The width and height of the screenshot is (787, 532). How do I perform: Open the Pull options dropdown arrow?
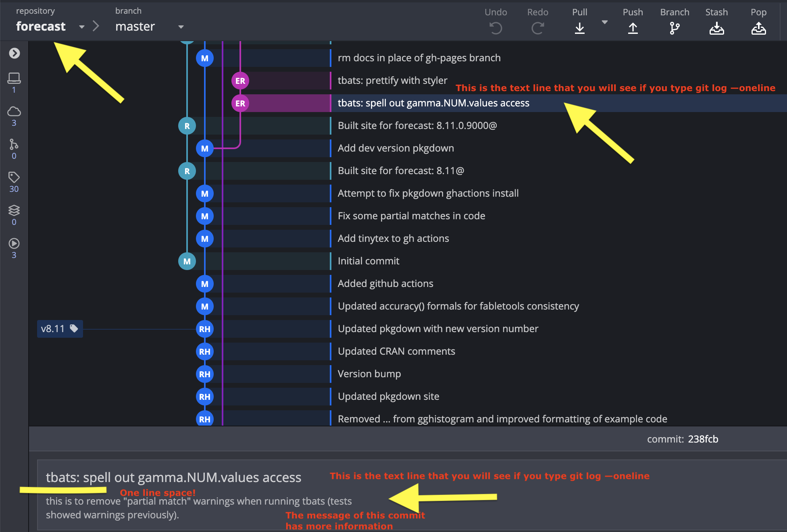[604, 23]
